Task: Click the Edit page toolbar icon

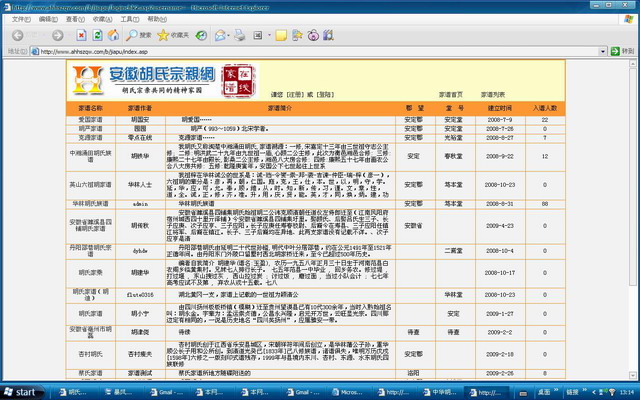Action: (258, 36)
